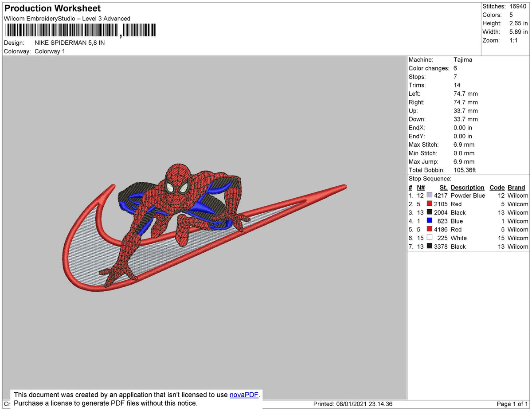The height and width of the screenshot is (411, 532).
Task: Click the Stitches count value 16940
Action: [519, 6]
